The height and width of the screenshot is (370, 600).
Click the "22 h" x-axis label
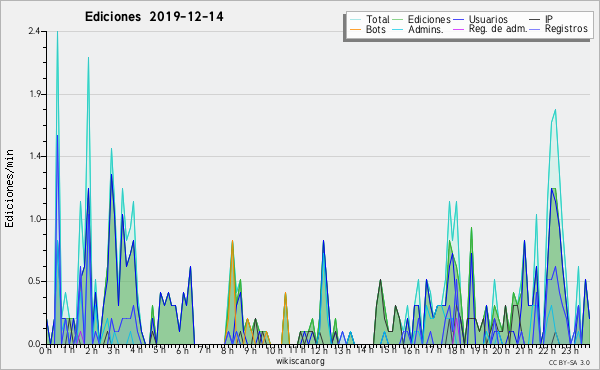click(546, 350)
